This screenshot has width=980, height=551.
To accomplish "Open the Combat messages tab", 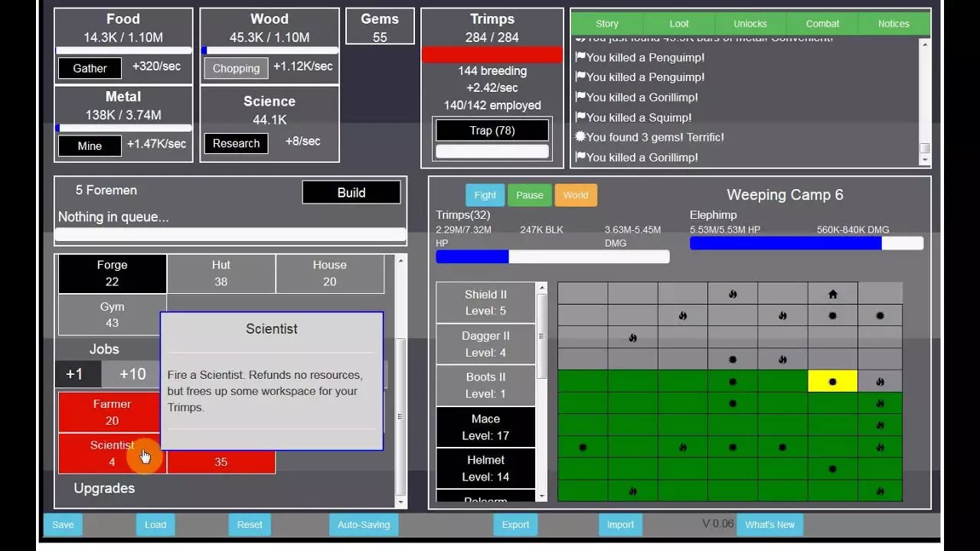I will pyautogui.click(x=822, y=24).
